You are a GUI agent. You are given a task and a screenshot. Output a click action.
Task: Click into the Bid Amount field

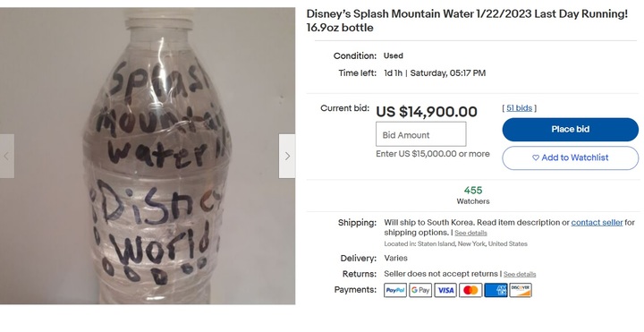420,134
